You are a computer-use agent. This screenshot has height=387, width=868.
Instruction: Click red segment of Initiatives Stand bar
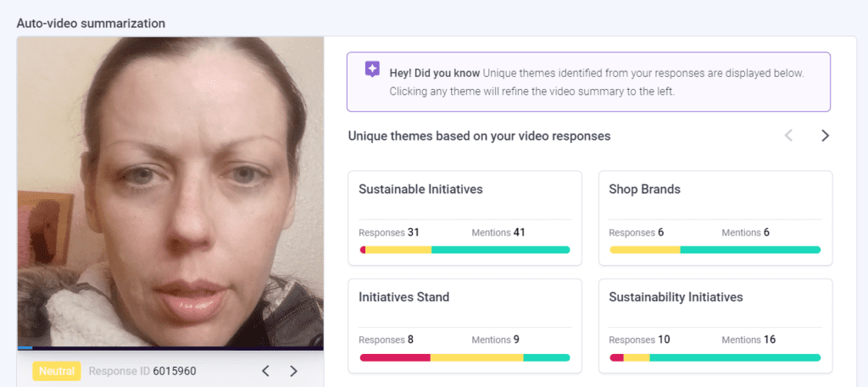(x=395, y=357)
